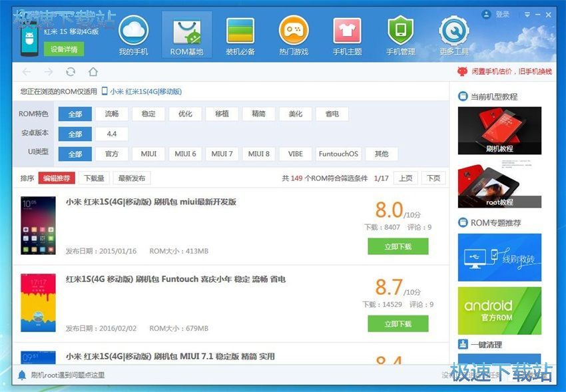Click 一键清理 section icon
Image resolution: width=566 pixels, height=392 pixels.
(x=463, y=344)
